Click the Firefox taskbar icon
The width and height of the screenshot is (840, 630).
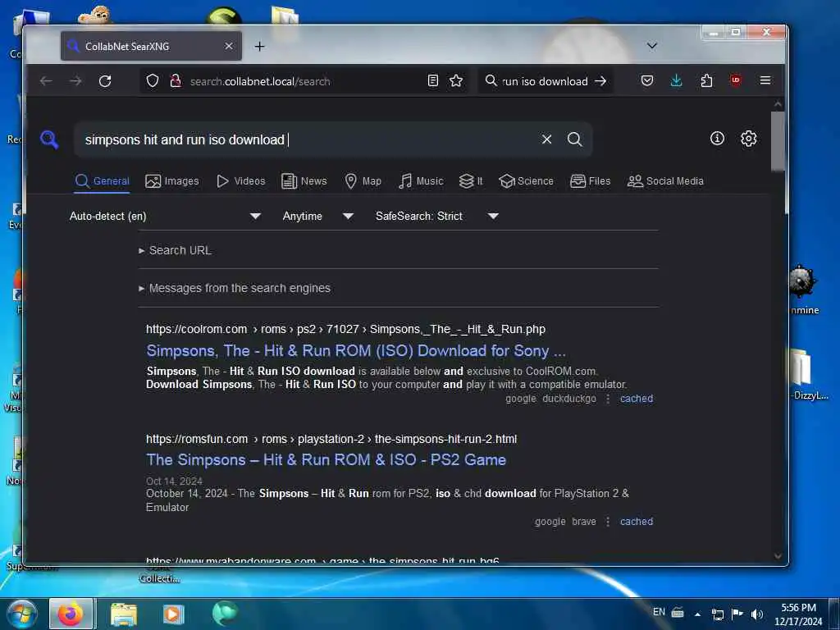click(71, 614)
